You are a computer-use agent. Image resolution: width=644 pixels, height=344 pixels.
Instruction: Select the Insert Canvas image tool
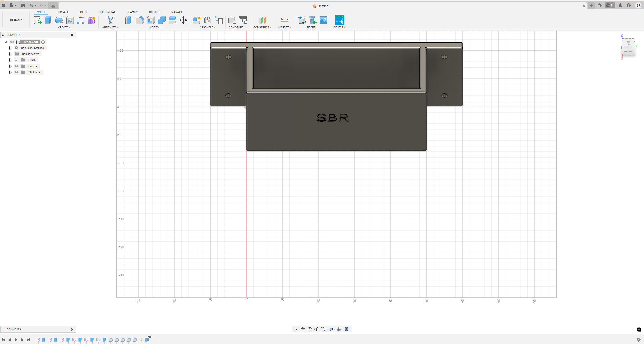[323, 20]
